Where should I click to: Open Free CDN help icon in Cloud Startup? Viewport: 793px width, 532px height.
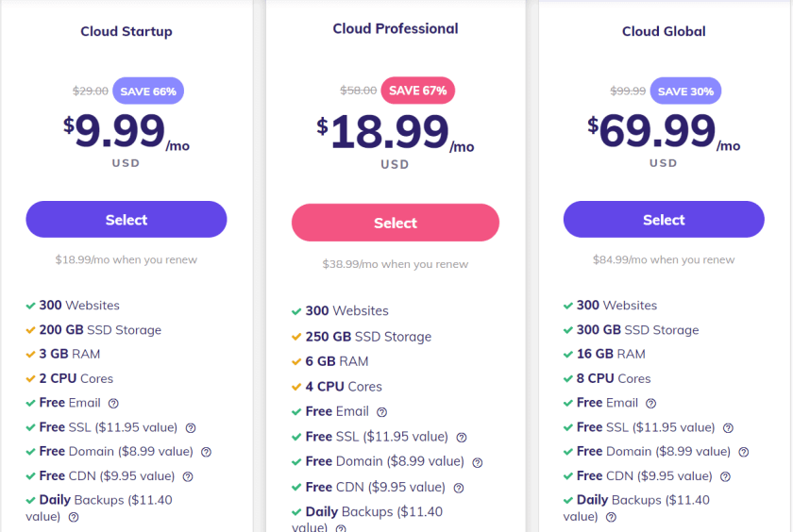point(188,476)
